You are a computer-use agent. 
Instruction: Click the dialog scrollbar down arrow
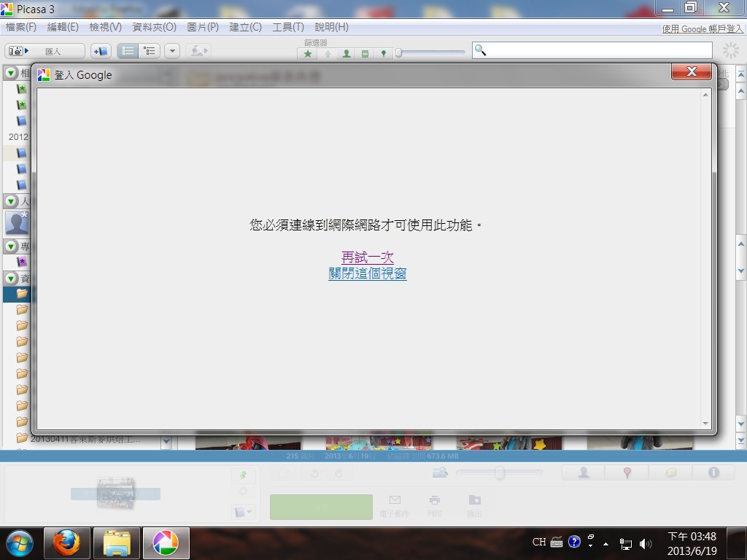click(x=705, y=424)
